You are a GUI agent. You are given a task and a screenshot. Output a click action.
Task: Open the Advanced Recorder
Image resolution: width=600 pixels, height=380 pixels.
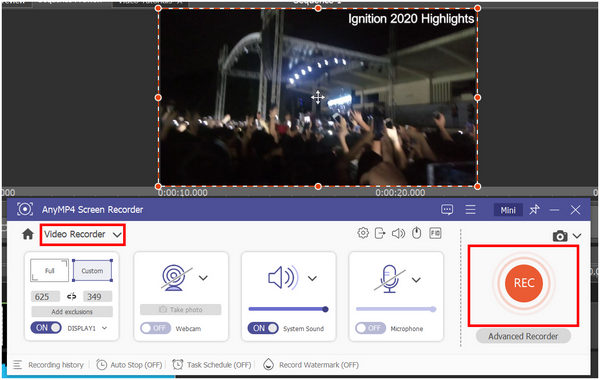coord(523,336)
